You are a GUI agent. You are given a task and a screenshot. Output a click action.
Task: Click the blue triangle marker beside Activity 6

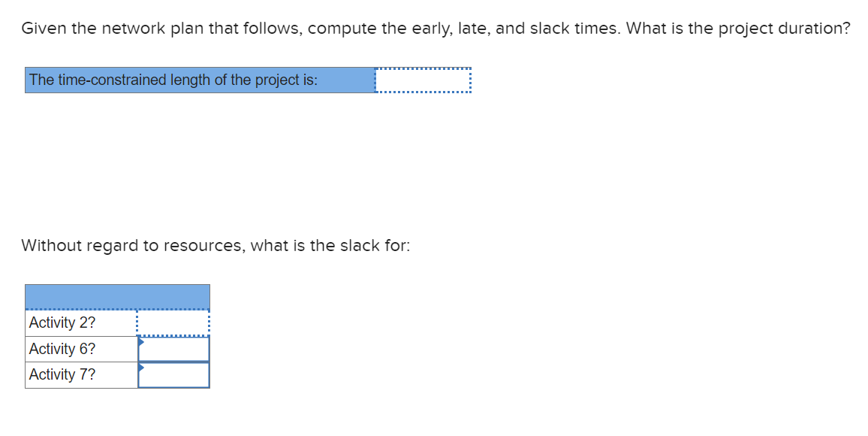(139, 343)
